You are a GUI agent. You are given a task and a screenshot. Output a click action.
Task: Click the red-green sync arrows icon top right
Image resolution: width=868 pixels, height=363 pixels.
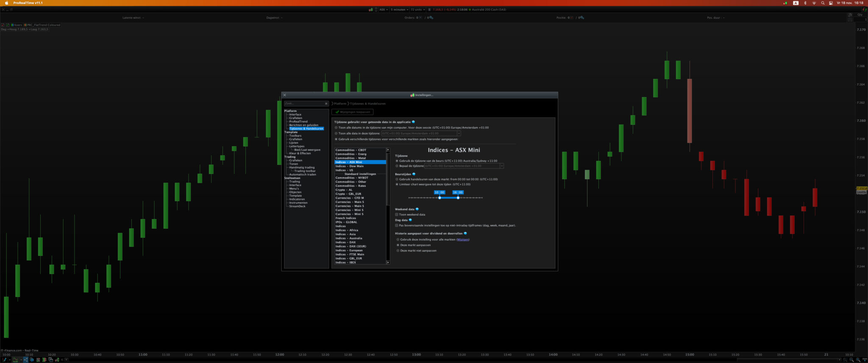(x=864, y=10)
